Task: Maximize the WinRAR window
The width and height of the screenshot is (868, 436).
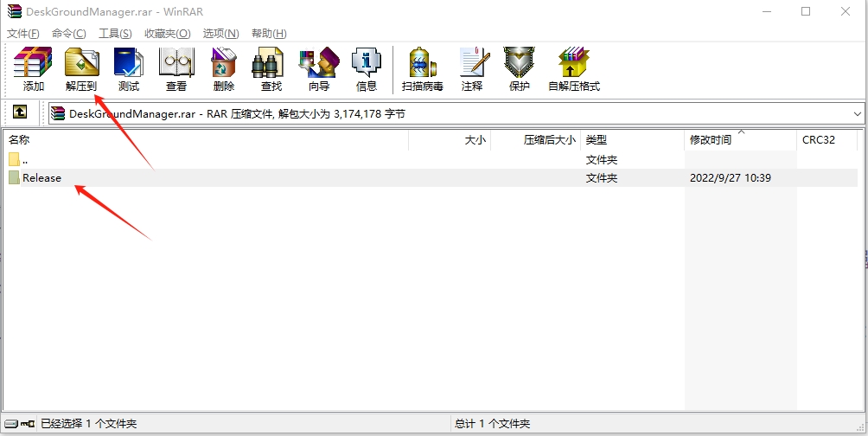Action: [x=806, y=11]
